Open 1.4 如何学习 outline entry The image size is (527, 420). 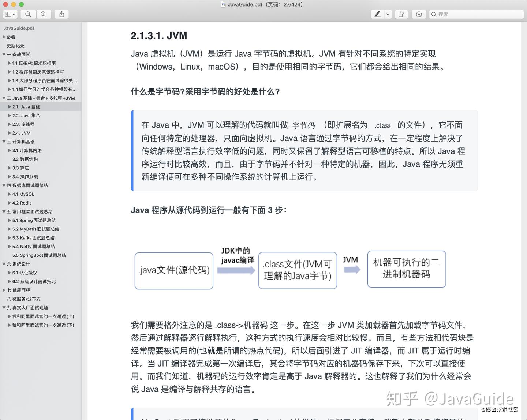[44, 89]
